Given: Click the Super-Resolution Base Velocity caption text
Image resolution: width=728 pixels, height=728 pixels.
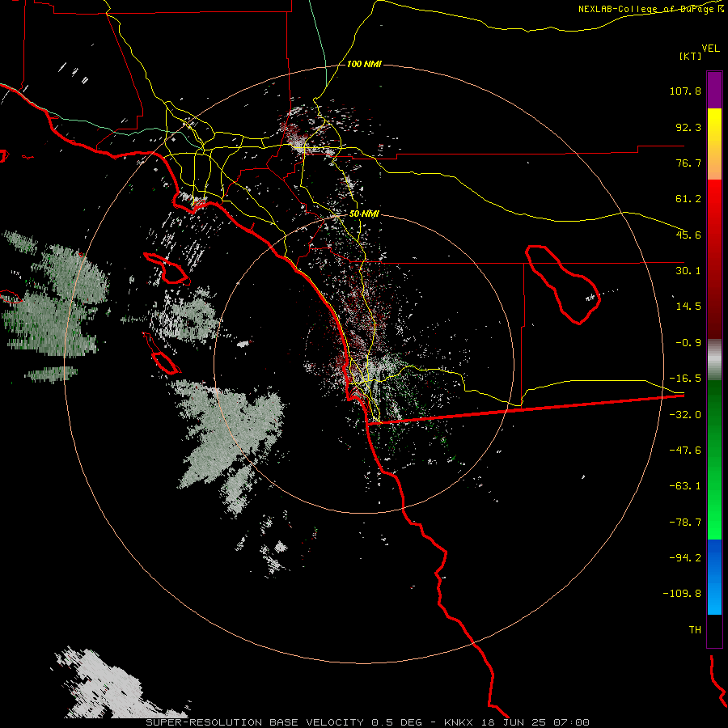Looking at the screenshot, I should [368, 722].
